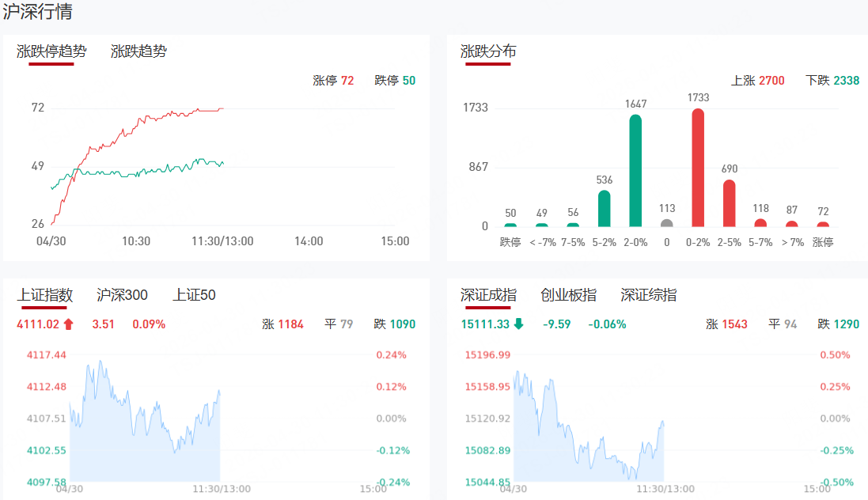Show the 创业板指 chart tab

(568, 295)
